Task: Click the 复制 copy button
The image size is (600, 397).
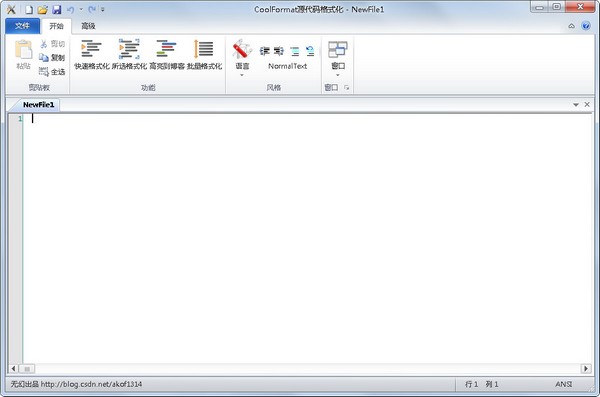Action: pyautogui.click(x=52, y=58)
